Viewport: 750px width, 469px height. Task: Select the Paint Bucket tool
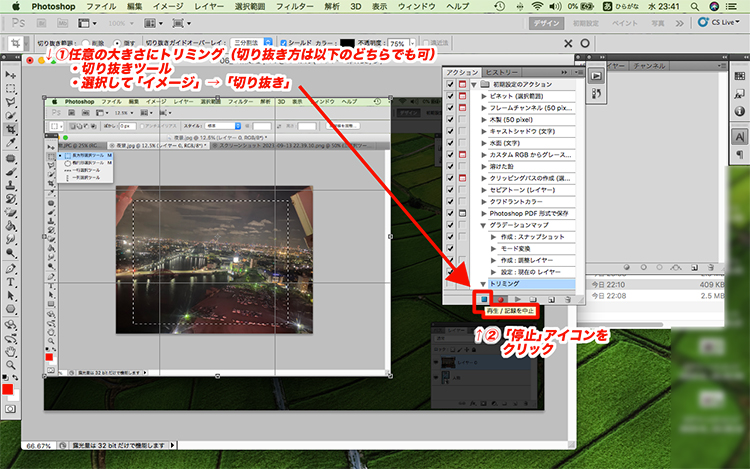point(11,226)
